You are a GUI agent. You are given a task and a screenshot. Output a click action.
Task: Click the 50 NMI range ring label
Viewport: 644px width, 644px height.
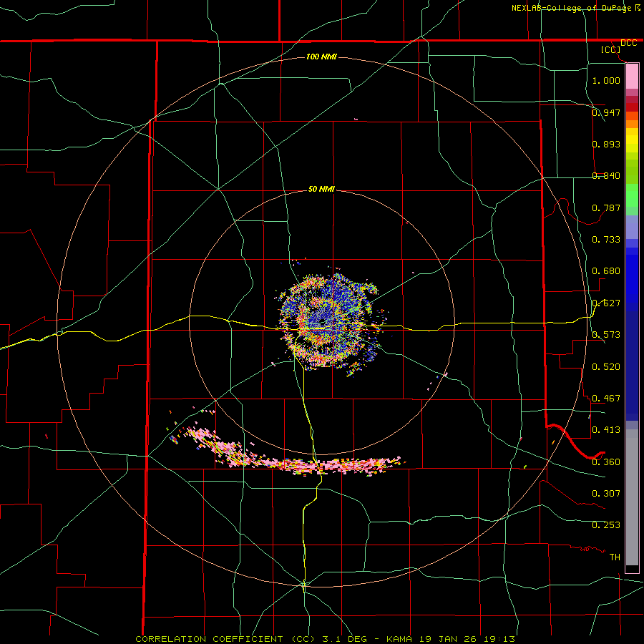click(321, 189)
